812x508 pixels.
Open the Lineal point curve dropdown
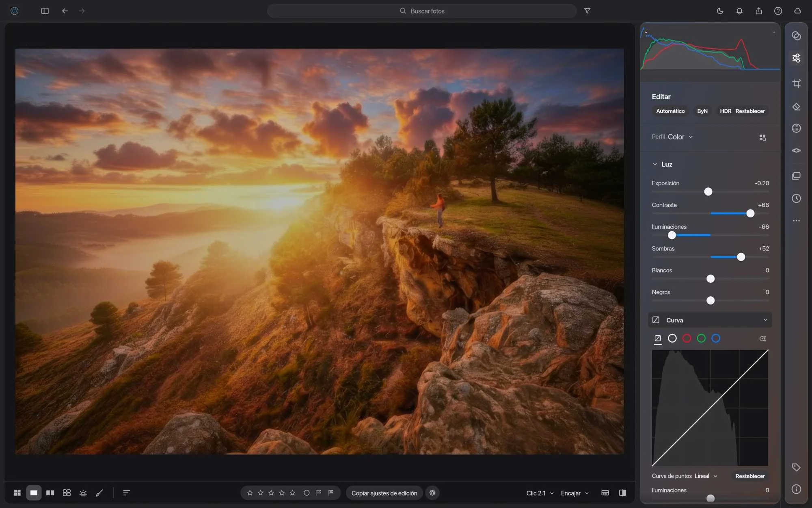(x=706, y=476)
